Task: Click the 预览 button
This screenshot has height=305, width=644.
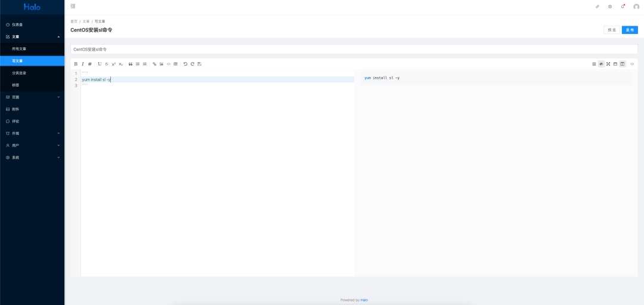Action: click(612, 30)
